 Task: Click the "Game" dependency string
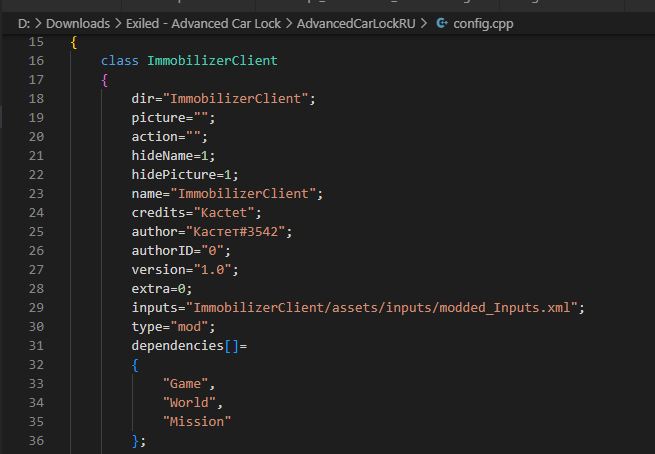point(185,384)
